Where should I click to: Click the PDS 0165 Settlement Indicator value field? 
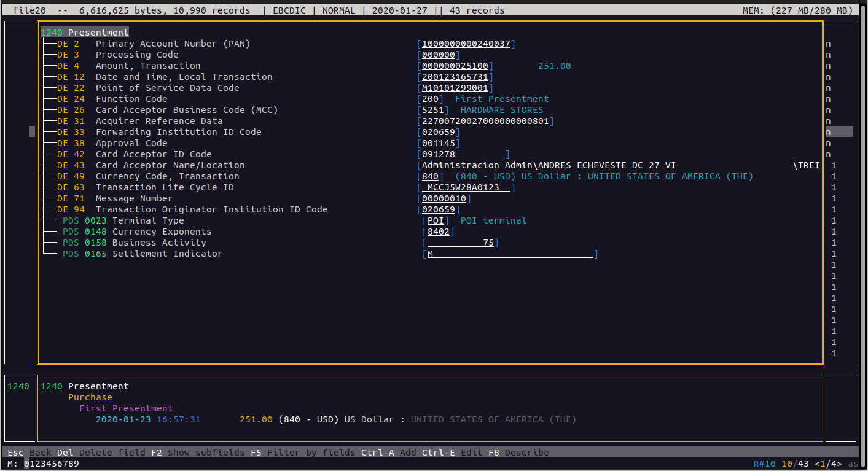[510, 254]
